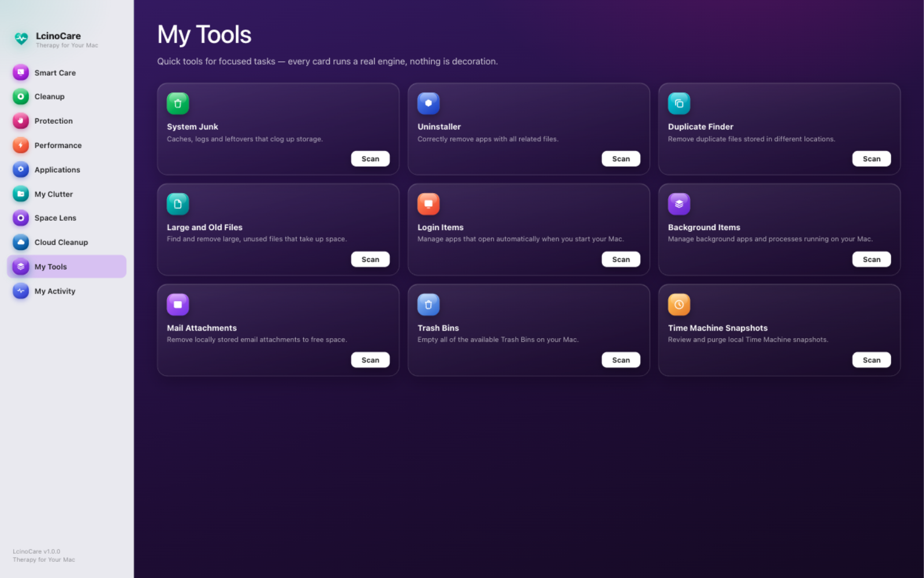
Task: Scan Login Items
Action: [621, 260]
